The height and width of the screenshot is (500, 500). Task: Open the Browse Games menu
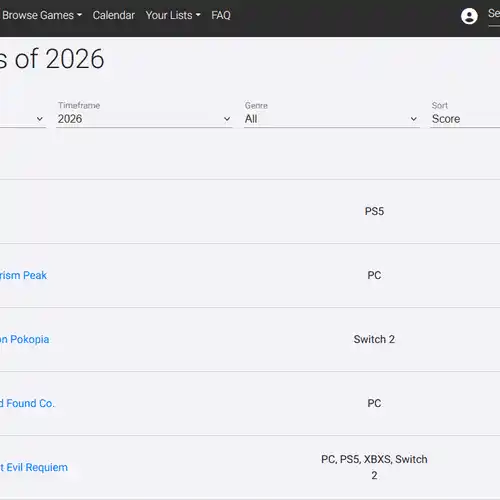(x=41, y=15)
